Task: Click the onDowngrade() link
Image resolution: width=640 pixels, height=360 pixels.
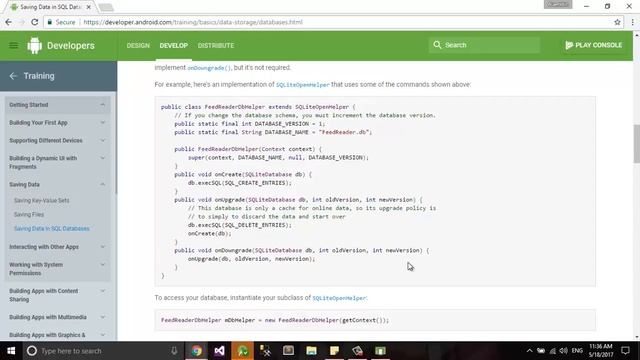Action: 209,68
